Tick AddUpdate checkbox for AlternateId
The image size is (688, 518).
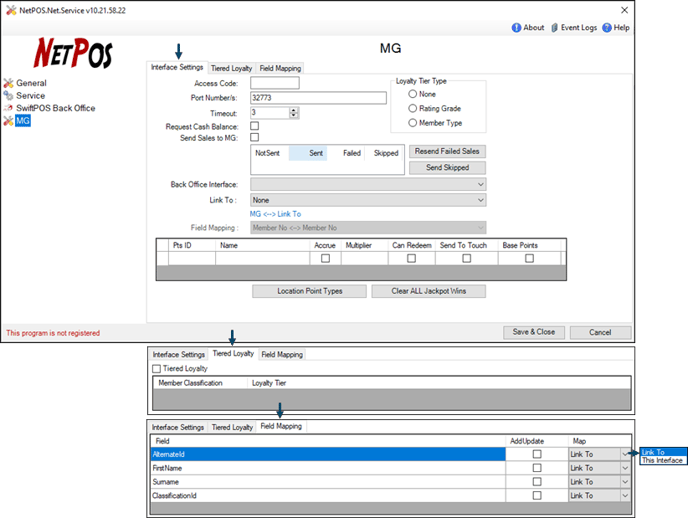[x=537, y=454]
